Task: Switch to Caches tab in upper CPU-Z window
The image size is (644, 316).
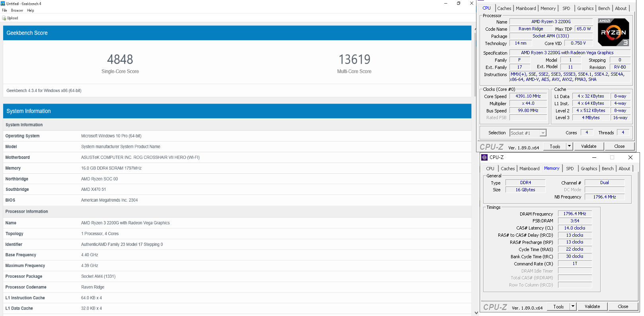Action: (x=504, y=8)
